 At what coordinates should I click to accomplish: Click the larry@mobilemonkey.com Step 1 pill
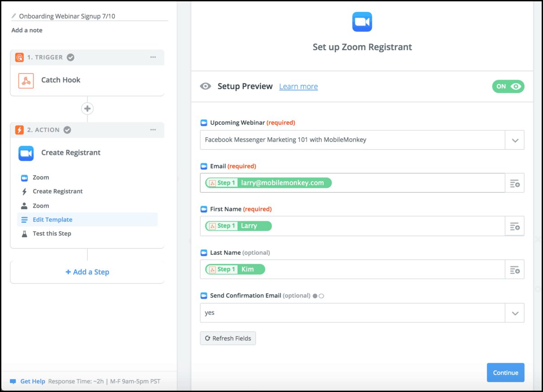tap(268, 183)
